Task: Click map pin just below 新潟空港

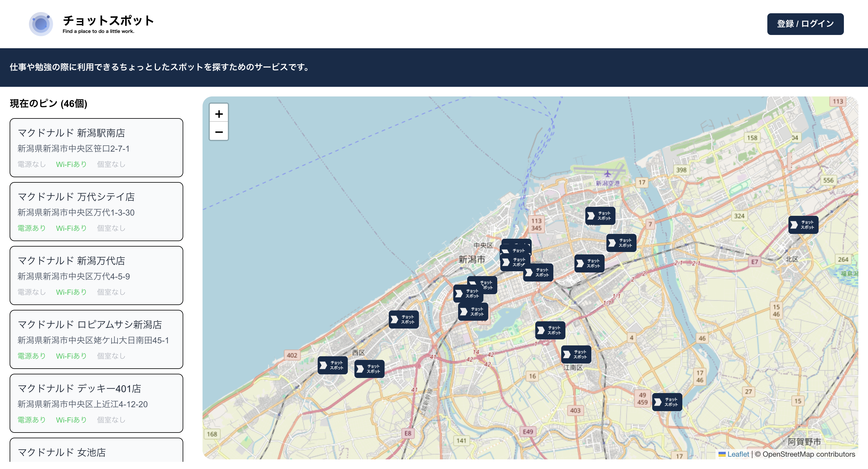Action: (600, 216)
